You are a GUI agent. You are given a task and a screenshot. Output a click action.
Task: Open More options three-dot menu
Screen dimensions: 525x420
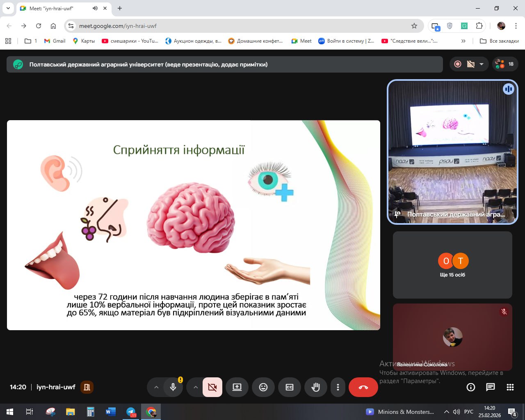pyautogui.click(x=338, y=387)
